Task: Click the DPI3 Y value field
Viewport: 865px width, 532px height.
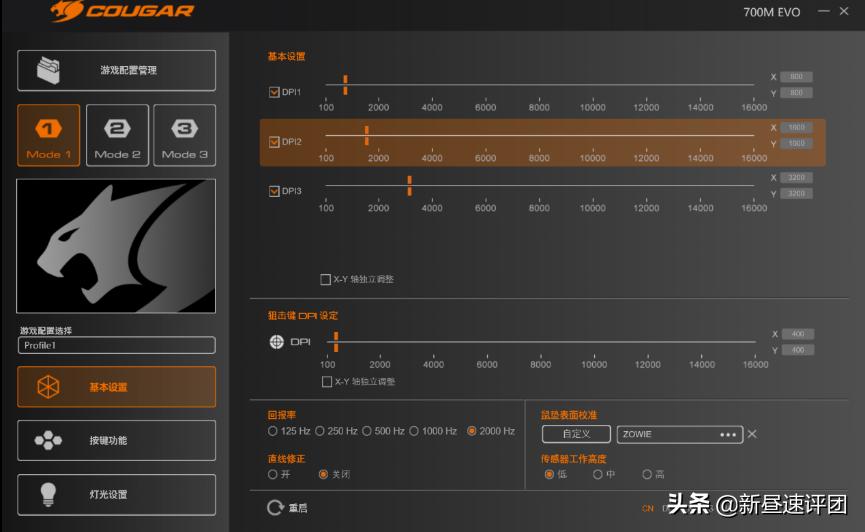Action: pyautogui.click(x=796, y=194)
